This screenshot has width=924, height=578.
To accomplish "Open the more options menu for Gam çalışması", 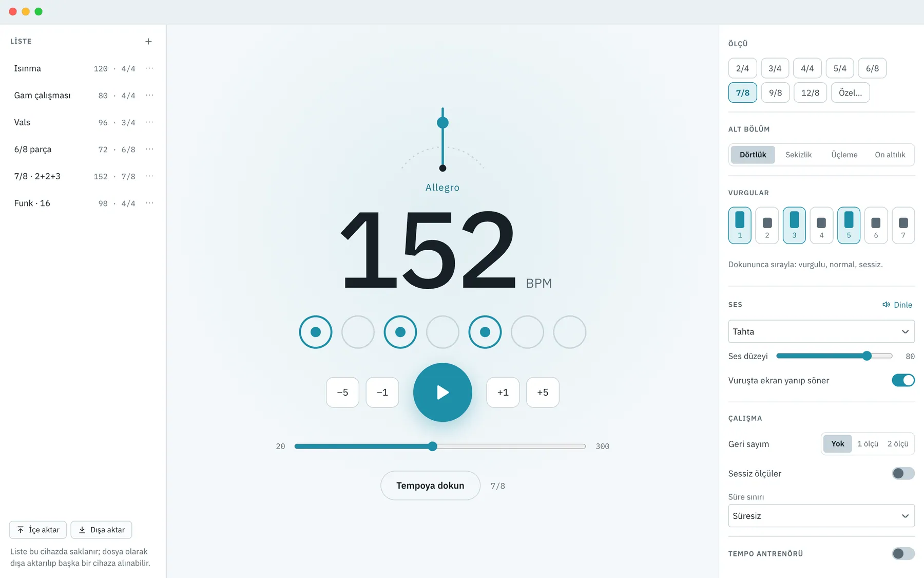I will point(149,96).
